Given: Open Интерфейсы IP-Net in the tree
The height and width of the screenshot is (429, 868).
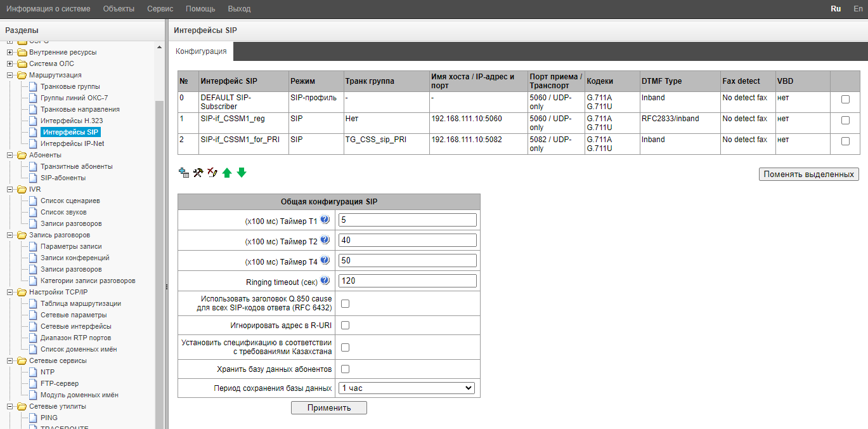Looking at the screenshot, I should coord(72,143).
